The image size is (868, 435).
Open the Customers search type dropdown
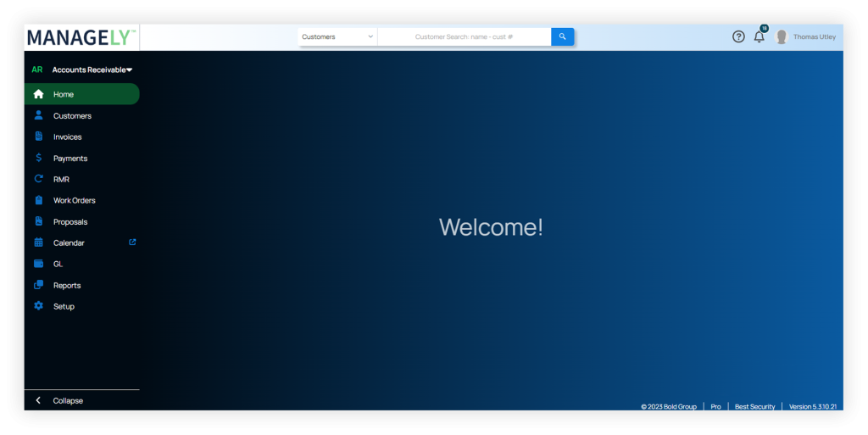pos(337,36)
